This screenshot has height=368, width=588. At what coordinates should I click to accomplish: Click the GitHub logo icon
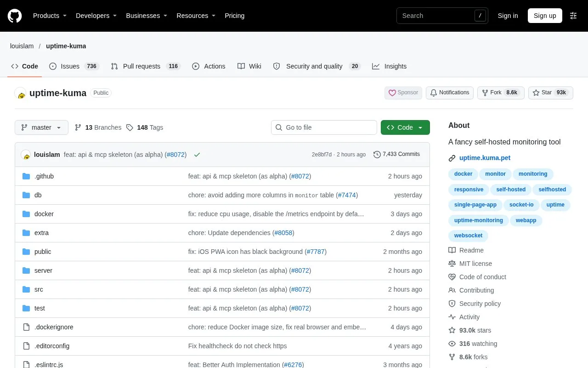15,16
